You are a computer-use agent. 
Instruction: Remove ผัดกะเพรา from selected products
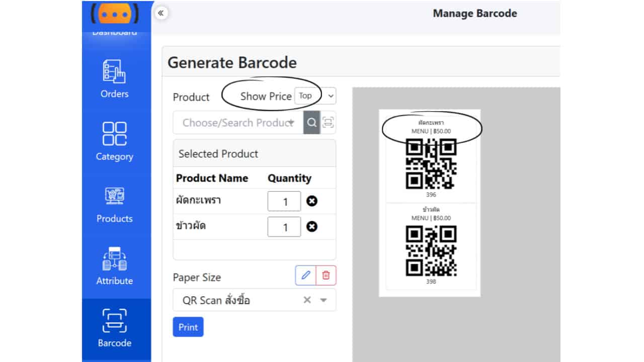pyautogui.click(x=312, y=202)
